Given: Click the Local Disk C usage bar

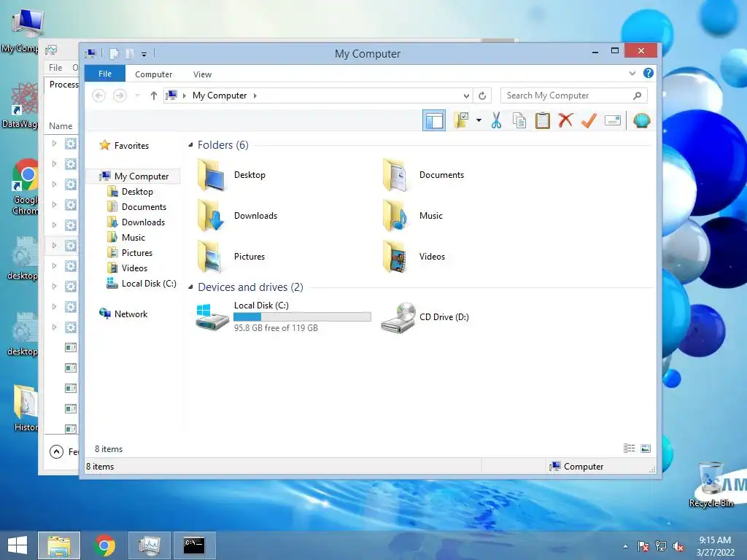Looking at the screenshot, I should (302, 316).
